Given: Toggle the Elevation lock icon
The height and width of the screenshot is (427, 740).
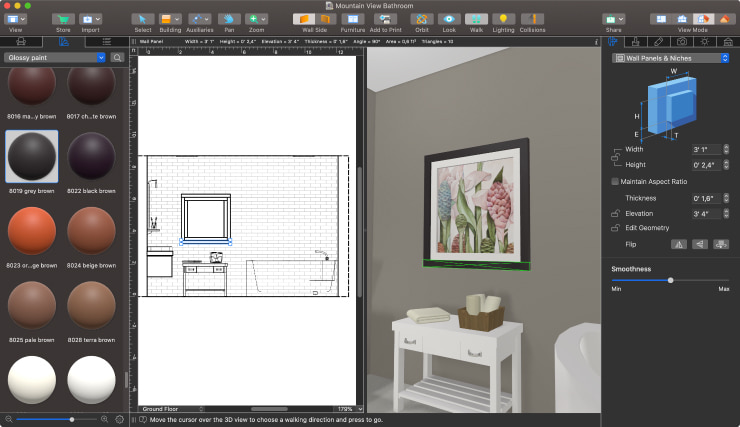Looking at the screenshot, I should (x=616, y=213).
